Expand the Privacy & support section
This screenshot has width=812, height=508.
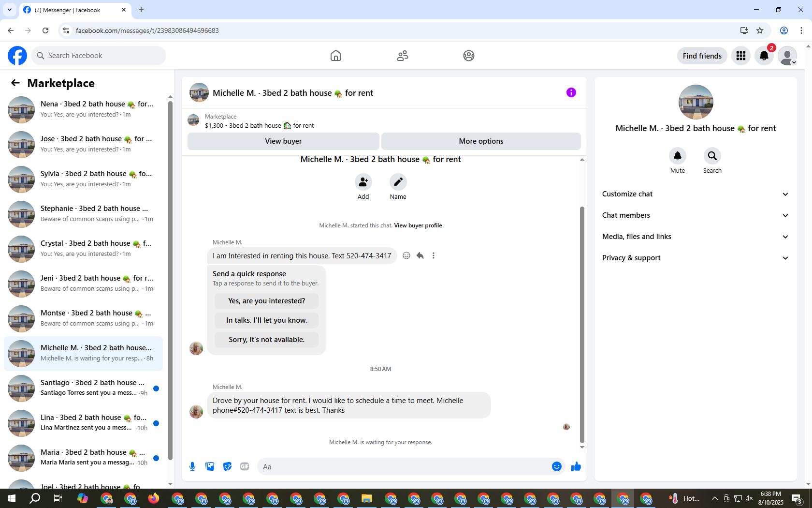pos(696,258)
